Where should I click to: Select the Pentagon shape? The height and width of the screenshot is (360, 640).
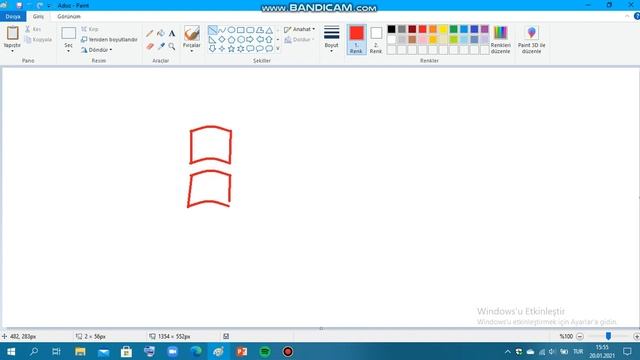231,40
